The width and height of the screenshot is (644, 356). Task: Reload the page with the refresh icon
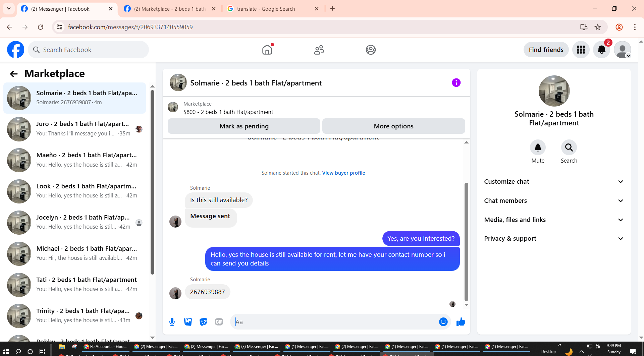(41, 27)
